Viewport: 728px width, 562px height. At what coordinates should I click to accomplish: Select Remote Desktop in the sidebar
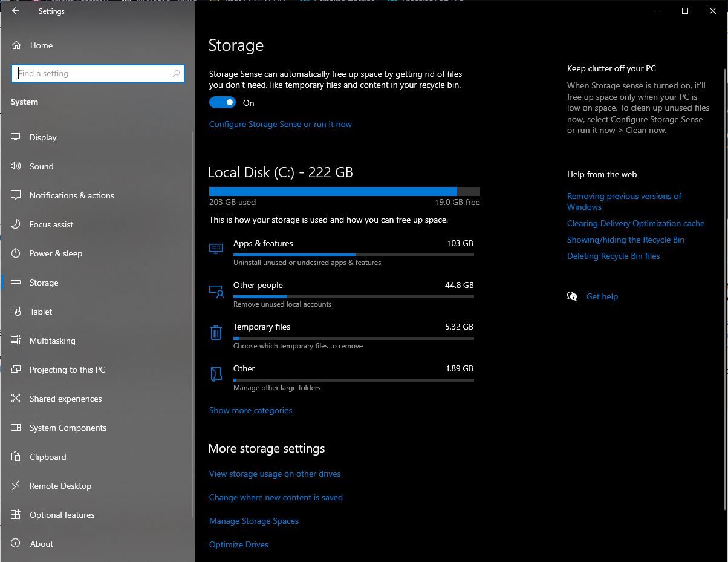[60, 486]
